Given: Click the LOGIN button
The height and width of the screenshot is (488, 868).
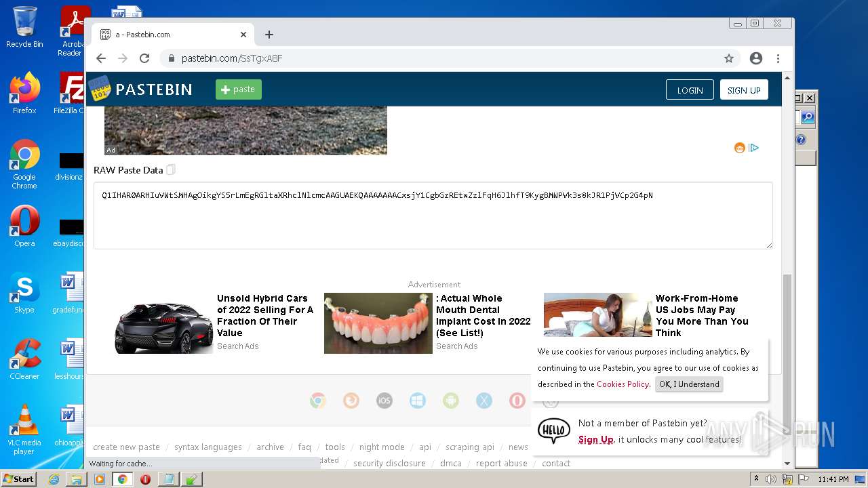Looking at the screenshot, I should 690,90.
